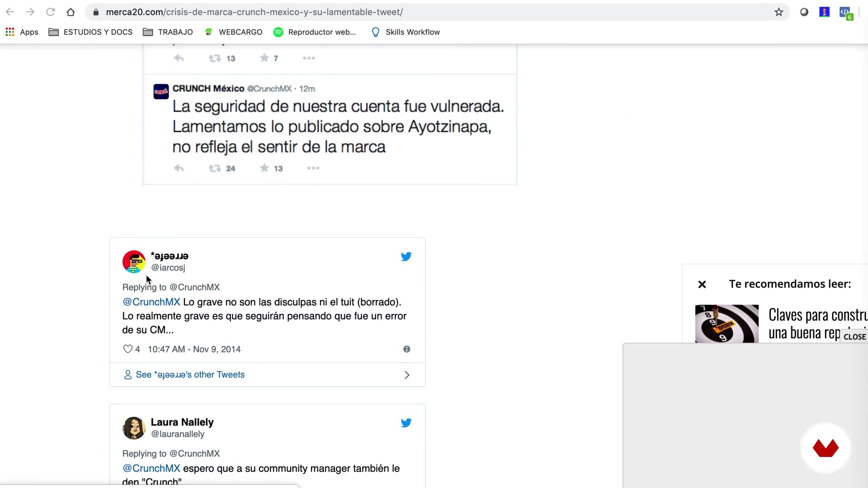The image size is (868, 488).
Task: Click the round gray extension icon
Action: coord(804,12)
